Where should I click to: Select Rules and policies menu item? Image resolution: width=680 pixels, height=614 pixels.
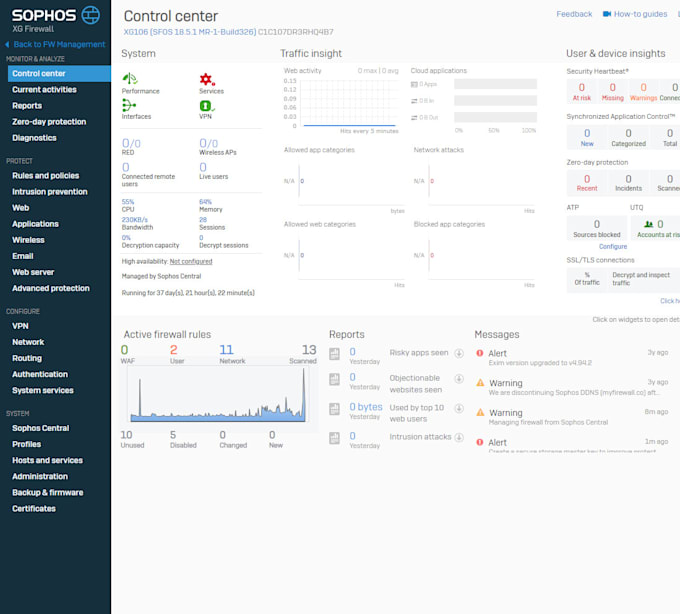[x=46, y=176]
